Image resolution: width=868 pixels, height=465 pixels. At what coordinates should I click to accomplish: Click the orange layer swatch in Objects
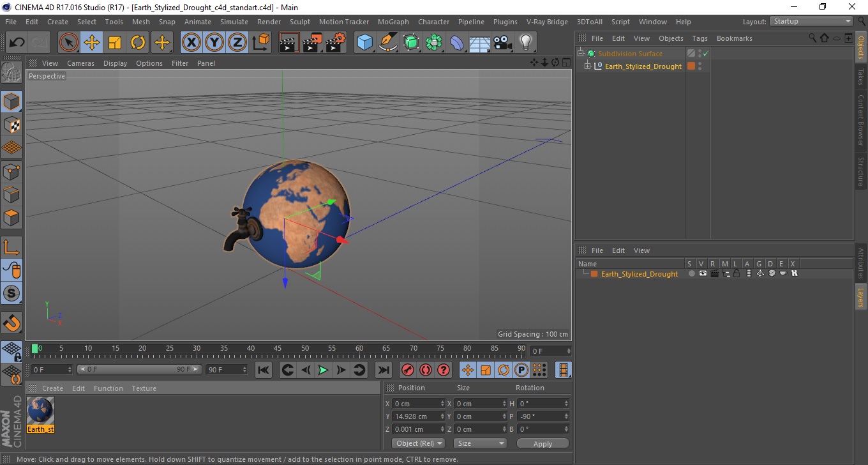691,66
